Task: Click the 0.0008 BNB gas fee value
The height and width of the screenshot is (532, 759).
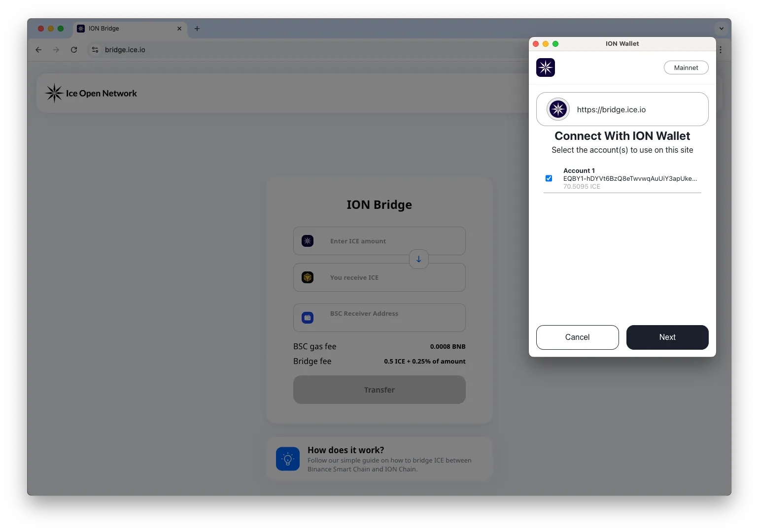Action: click(x=448, y=347)
